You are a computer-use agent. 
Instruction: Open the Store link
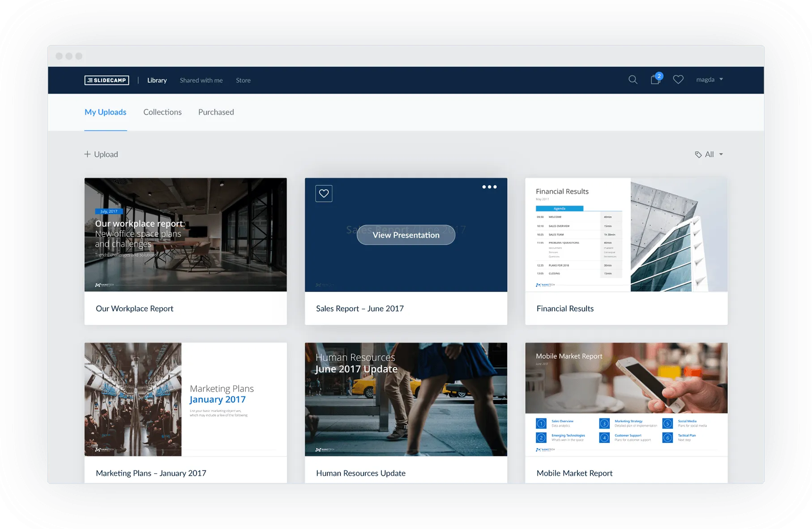(x=243, y=80)
